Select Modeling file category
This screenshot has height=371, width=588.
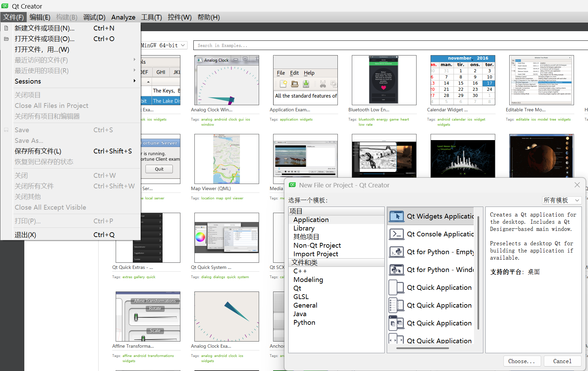(x=336, y=280)
